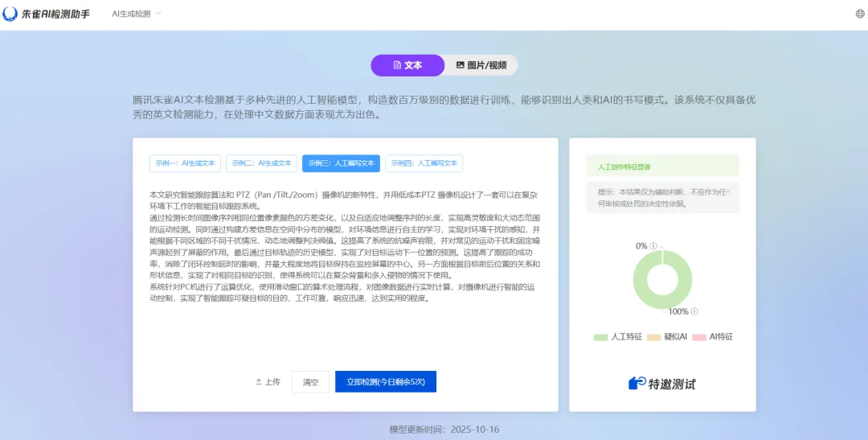Image resolution: width=868 pixels, height=440 pixels.
Task: Toggle the 疑似AI legend swatch
Action: point(653,337)
